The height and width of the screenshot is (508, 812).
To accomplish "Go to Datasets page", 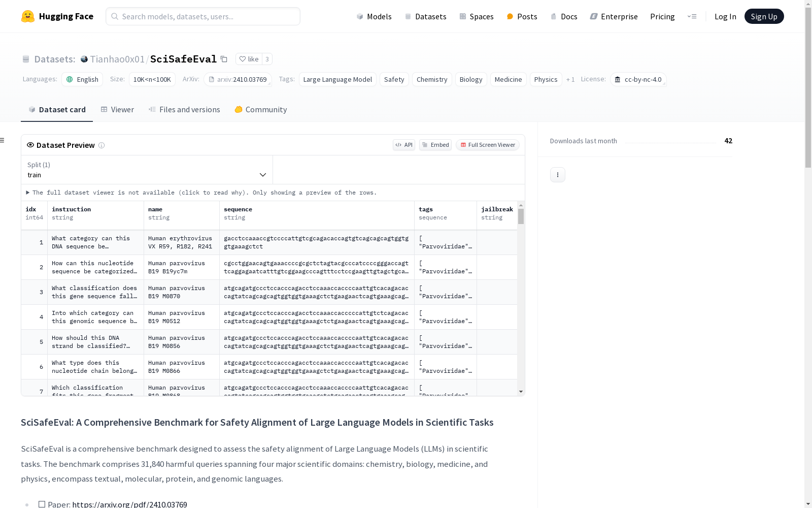I will pyautogui.click(x=425, y=16).
